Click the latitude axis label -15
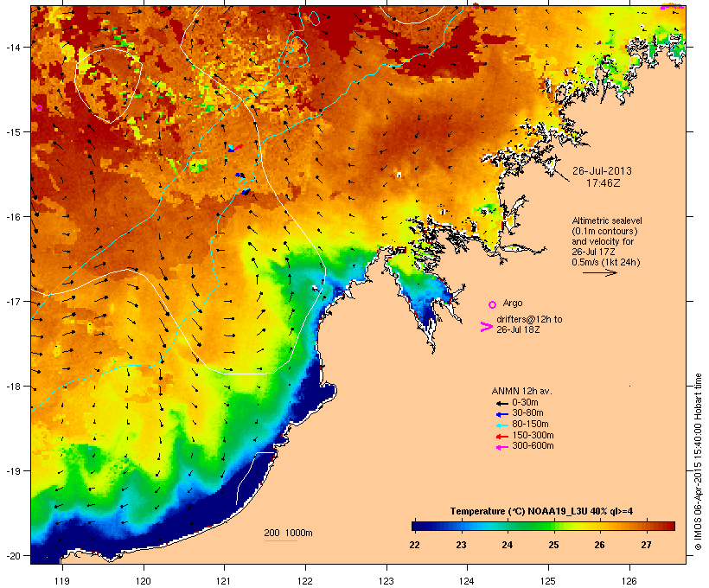The height and width of the screenshot is (588, 709). point(12,132)
